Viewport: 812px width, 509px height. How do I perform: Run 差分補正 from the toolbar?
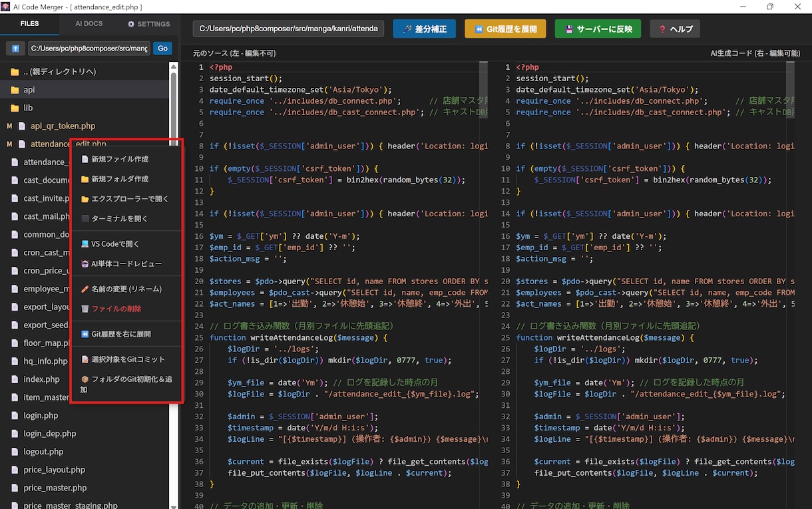tap(424, 29)
